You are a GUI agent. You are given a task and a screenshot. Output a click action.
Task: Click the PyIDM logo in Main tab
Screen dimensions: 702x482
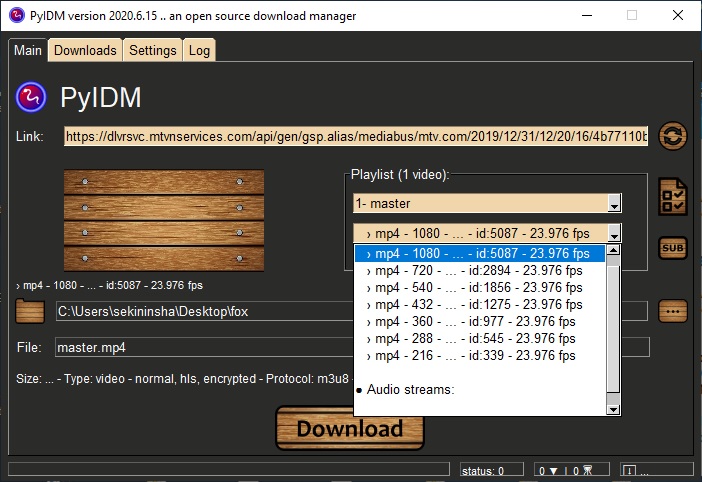click(x=31, y=97)
